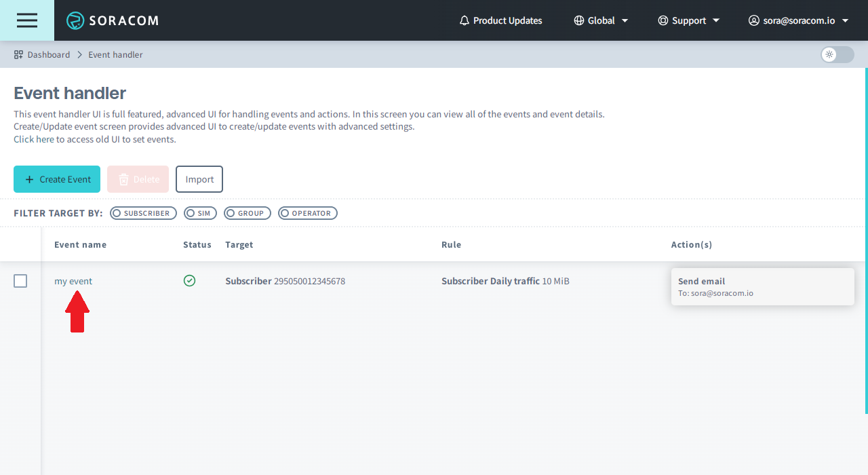
Task: Click the user account avatar icon
Action: 753,20
